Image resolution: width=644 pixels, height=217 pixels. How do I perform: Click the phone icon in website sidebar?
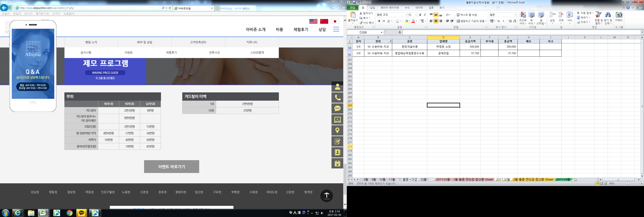(337, 98)
